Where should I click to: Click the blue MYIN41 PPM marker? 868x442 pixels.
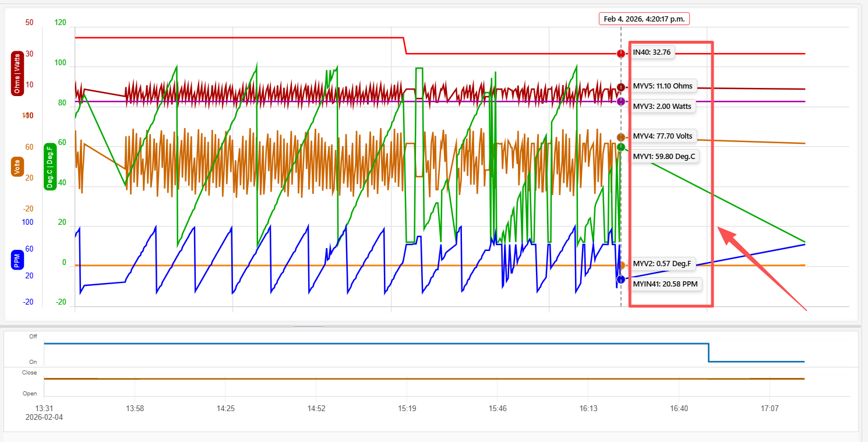coord(621,280)
